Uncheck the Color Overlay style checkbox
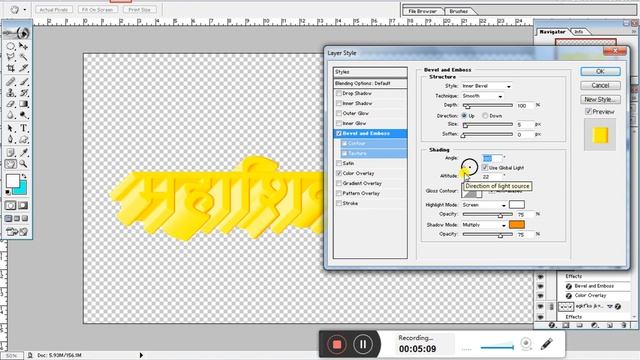This screenshot has height=360, width=640. pos(338,173)
